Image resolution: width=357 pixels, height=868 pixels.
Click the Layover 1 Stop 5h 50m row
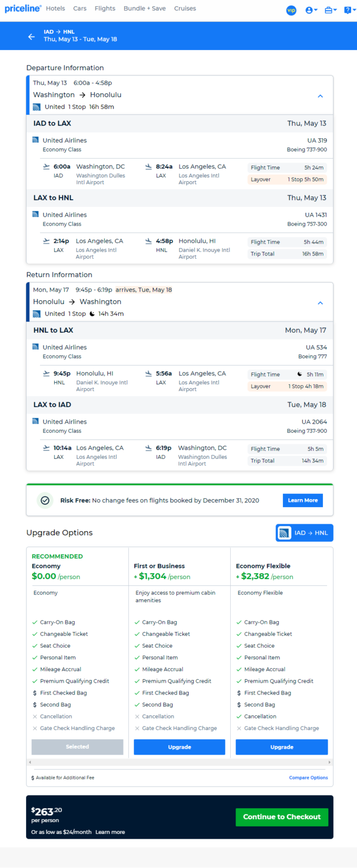coord(287,179)
